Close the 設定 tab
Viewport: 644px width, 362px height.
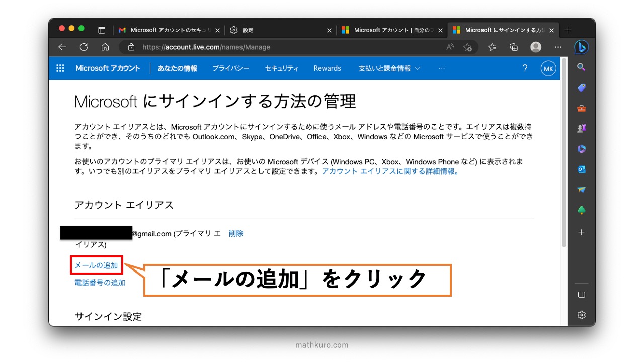(329, 30)
